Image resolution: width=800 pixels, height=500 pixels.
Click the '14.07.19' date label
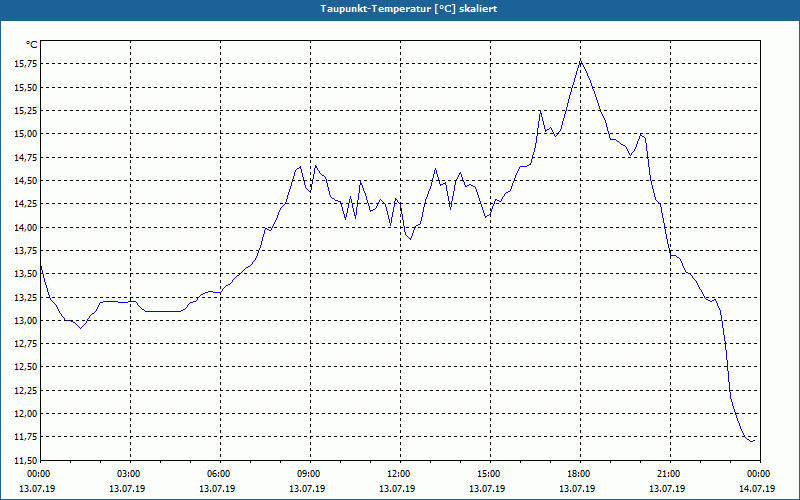pos(757,489)
